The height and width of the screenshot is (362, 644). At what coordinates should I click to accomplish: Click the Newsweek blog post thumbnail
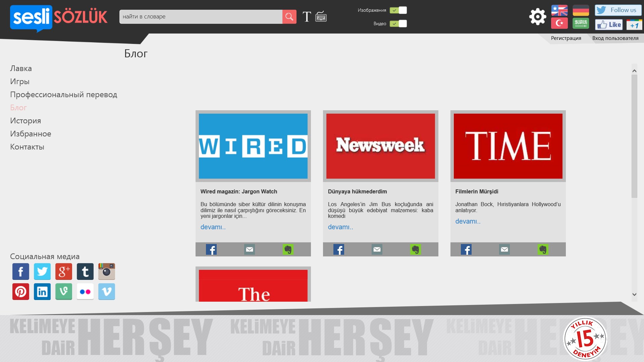pos(380,146)
